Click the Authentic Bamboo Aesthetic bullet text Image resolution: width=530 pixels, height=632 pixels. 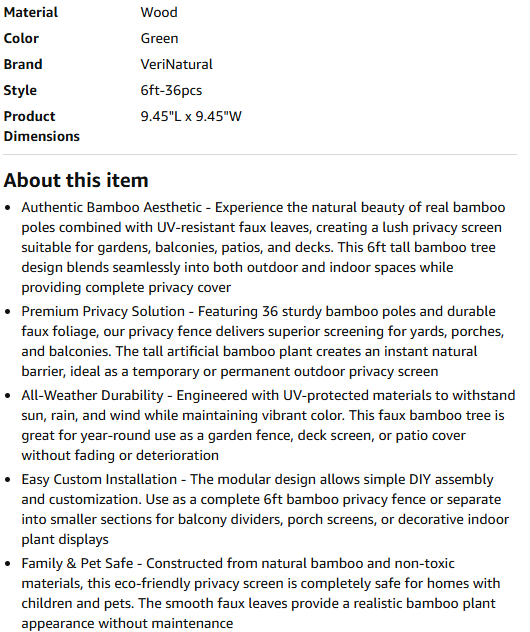[263, 247]
